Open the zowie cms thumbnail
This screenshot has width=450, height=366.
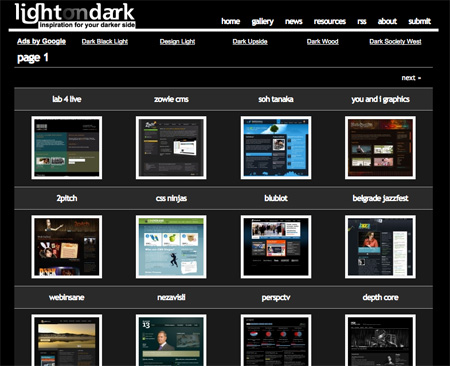point(171,148)
